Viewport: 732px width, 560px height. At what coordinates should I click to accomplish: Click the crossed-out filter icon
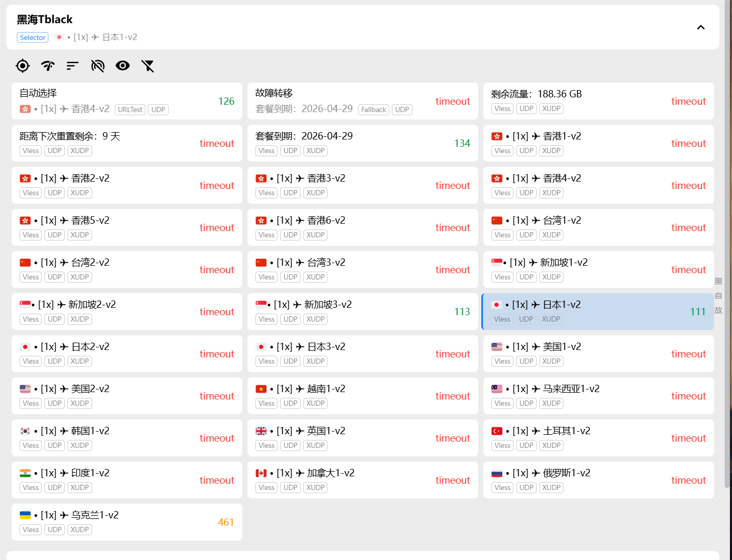pyautogui.click(x=148, y=66)
